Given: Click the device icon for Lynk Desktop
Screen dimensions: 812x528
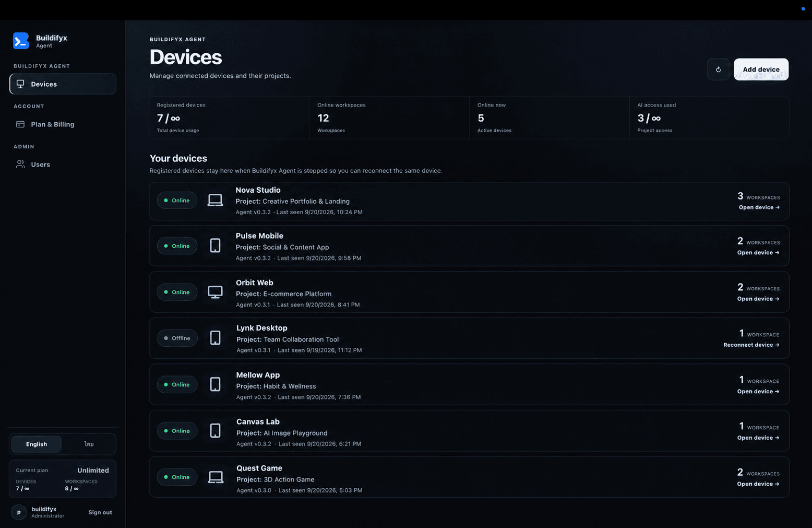Looking at the screenshot, I should 215,338.
